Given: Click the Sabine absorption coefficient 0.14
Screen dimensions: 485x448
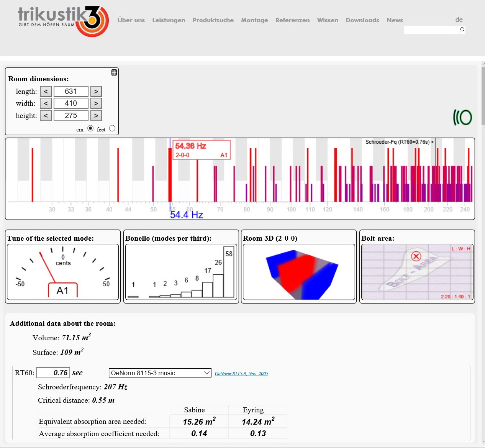Looking at the screenshot, I should click(x=199, y=433).
